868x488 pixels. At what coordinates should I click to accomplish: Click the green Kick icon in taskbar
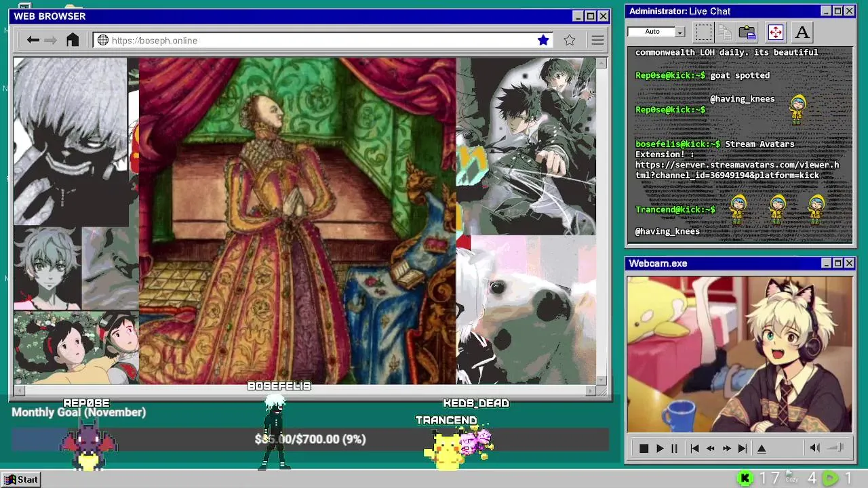745,479
